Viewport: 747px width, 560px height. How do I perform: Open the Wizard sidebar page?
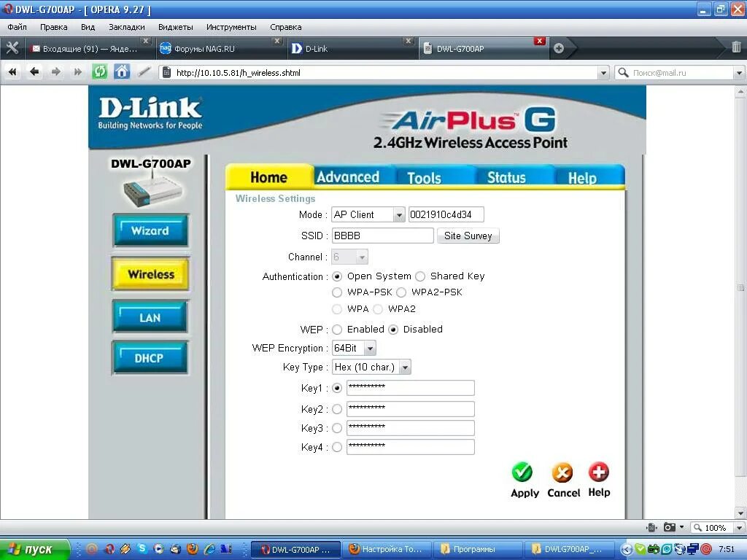[150, 230]
